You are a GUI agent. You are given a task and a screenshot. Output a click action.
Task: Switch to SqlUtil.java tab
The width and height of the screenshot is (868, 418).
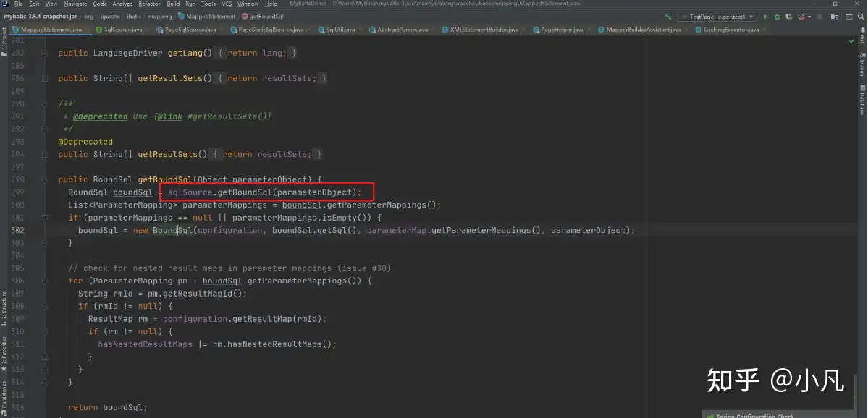click(x=336, y=30)
